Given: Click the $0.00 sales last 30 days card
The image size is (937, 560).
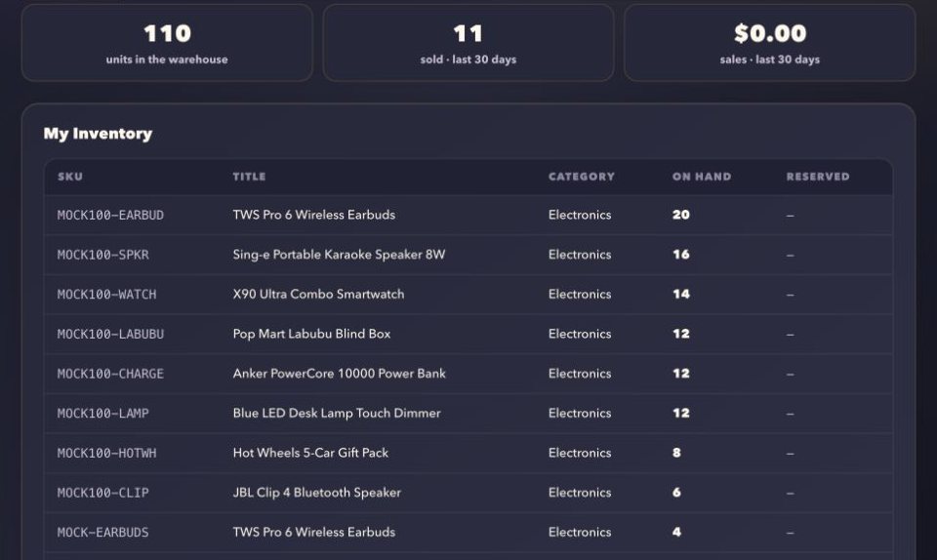Looking at the screenshot, I should pyautogui.click(x=770, y=42).
